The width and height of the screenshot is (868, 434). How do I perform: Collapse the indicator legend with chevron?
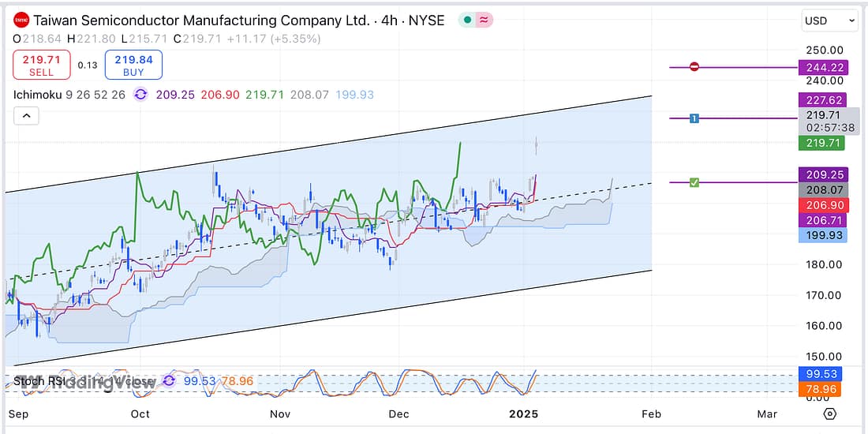(x=26, y=116)
